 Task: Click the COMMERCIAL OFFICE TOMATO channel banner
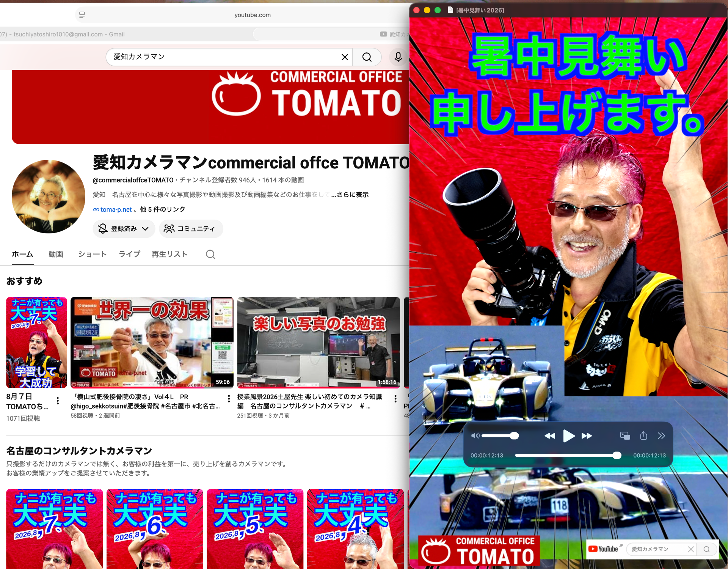coord(210,107)
